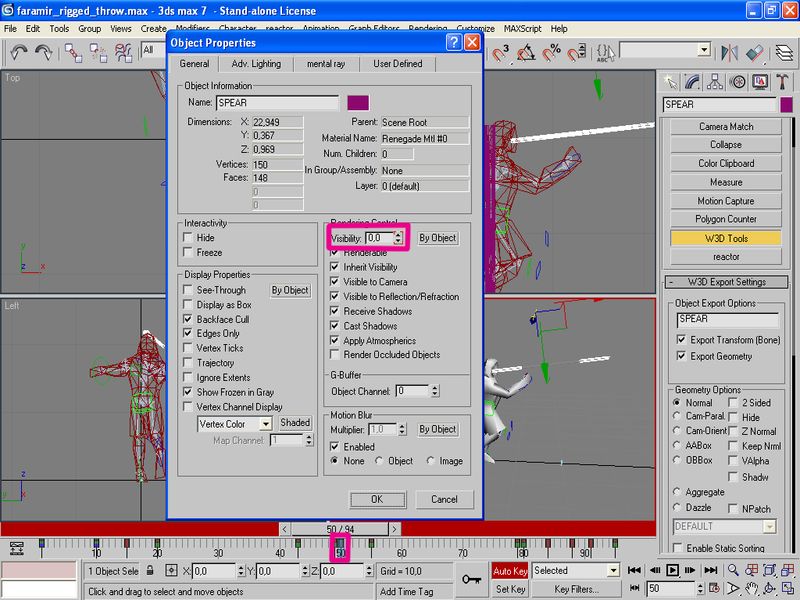The height and width of the screenshot is (600, 800).
Task: Open the Edit Named Selection Sets icon
Action: coord(605,53)
